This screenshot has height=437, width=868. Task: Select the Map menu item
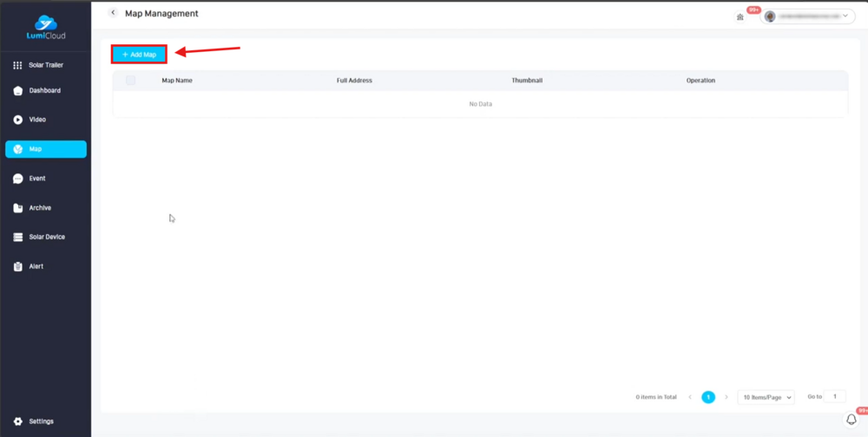click(x=46, y=149)
